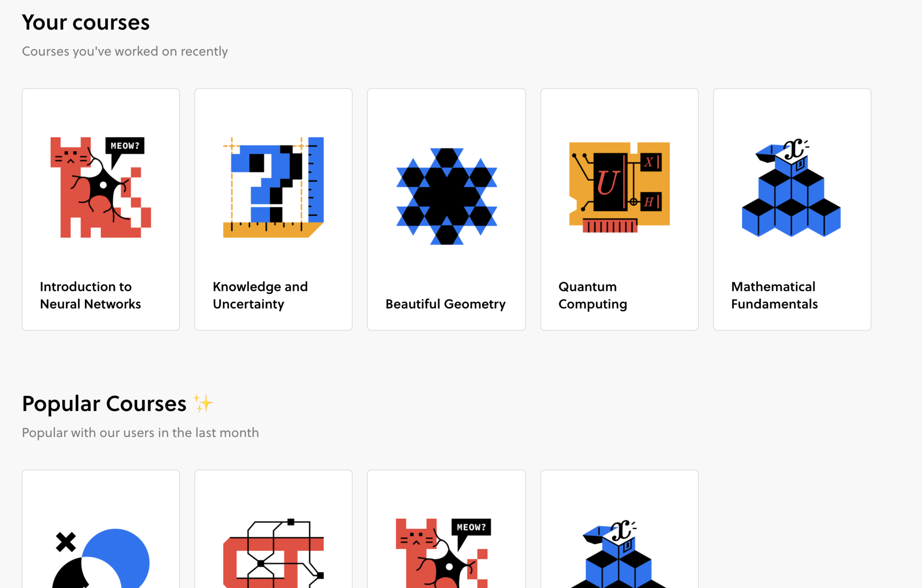
Task: Click the orange quantum circuit chip illustration
Action: pos(619,187)
